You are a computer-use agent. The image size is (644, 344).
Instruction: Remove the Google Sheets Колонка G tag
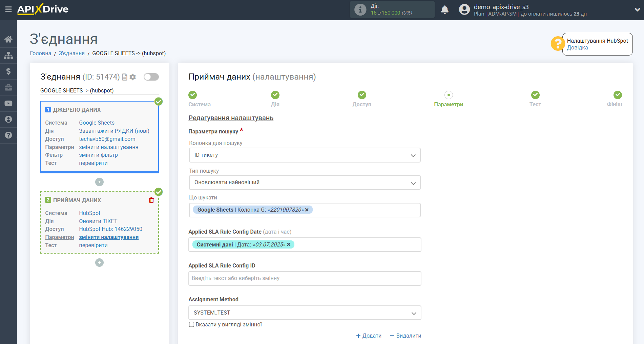pos(307,210)
